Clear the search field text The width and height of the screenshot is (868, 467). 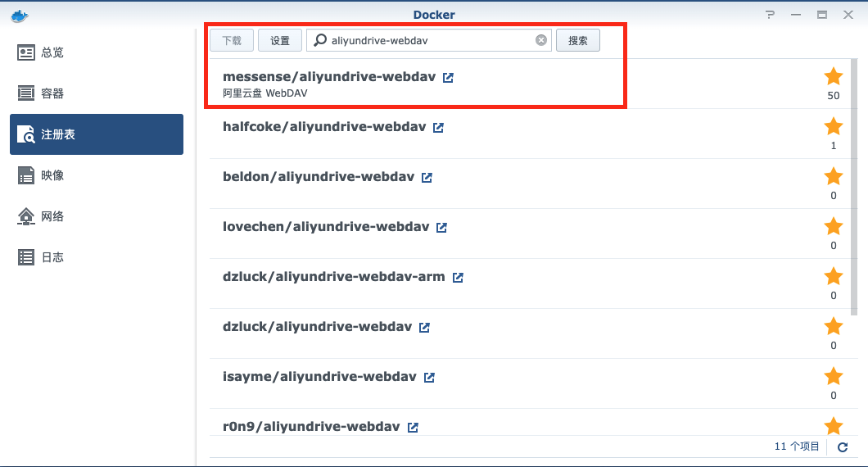pyautogui.click(x=540, y=40)
